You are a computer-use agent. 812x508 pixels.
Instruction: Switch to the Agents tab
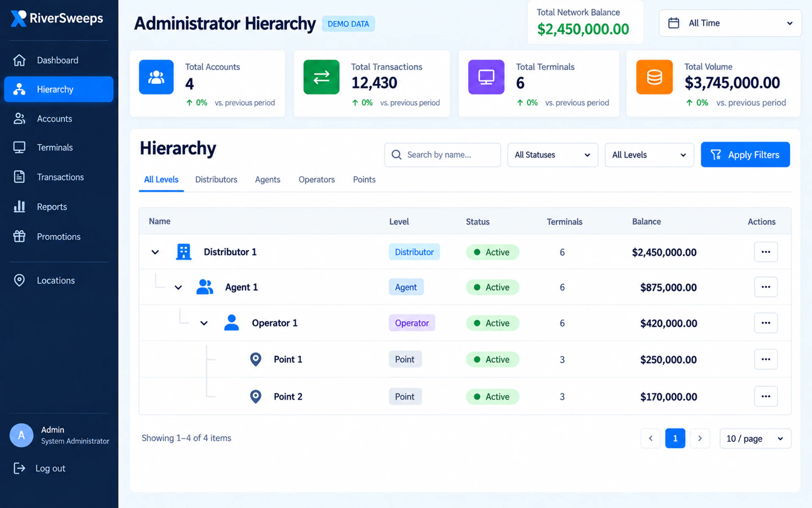click(268, 179)
